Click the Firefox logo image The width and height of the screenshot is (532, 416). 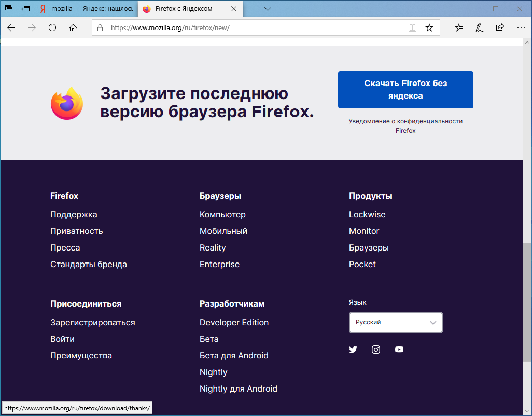67,103
